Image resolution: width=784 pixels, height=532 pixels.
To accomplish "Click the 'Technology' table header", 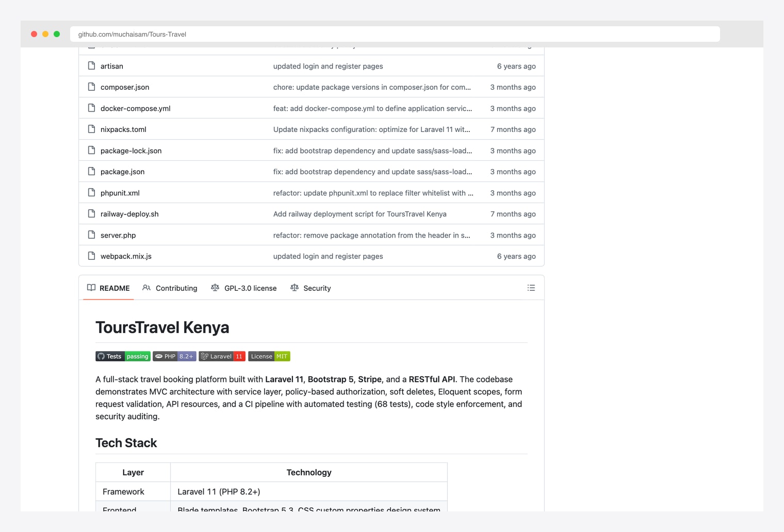I will [x=309, y=472].
